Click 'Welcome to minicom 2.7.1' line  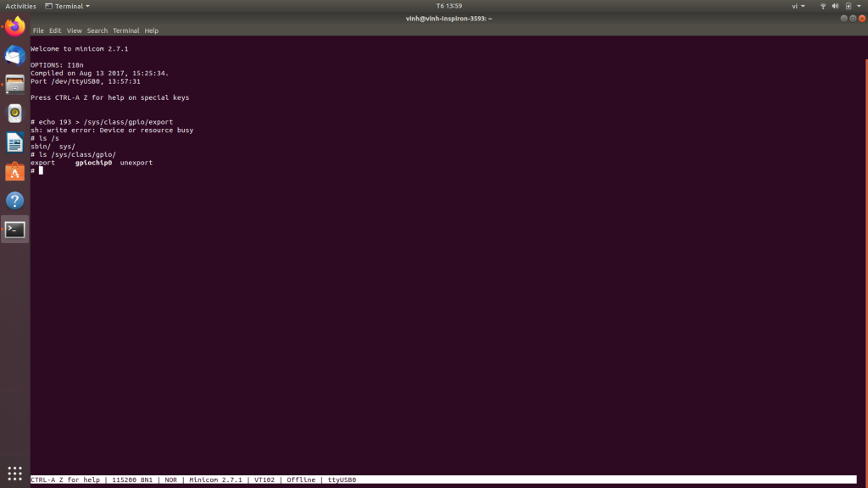(79, 48)
